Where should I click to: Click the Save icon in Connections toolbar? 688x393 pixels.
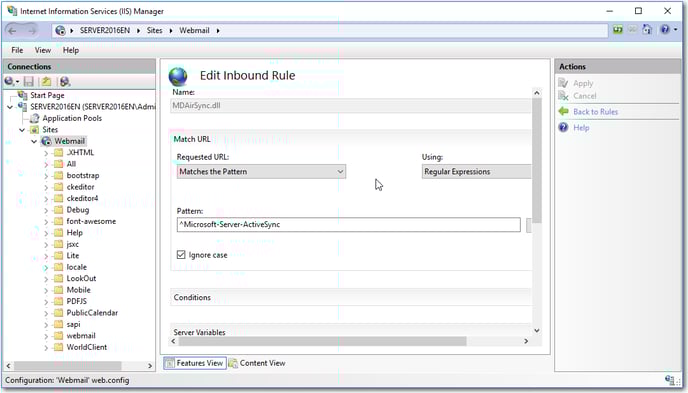29,81
